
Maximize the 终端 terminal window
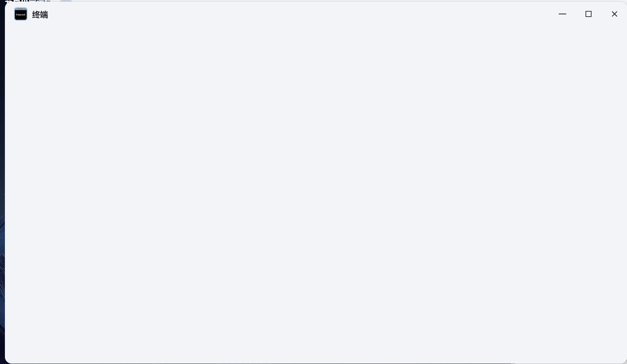point(589,14)
